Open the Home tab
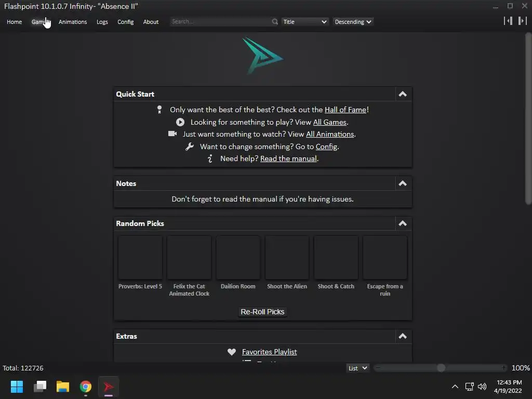This screenshot has height=399, width=532. coord(14,22)
